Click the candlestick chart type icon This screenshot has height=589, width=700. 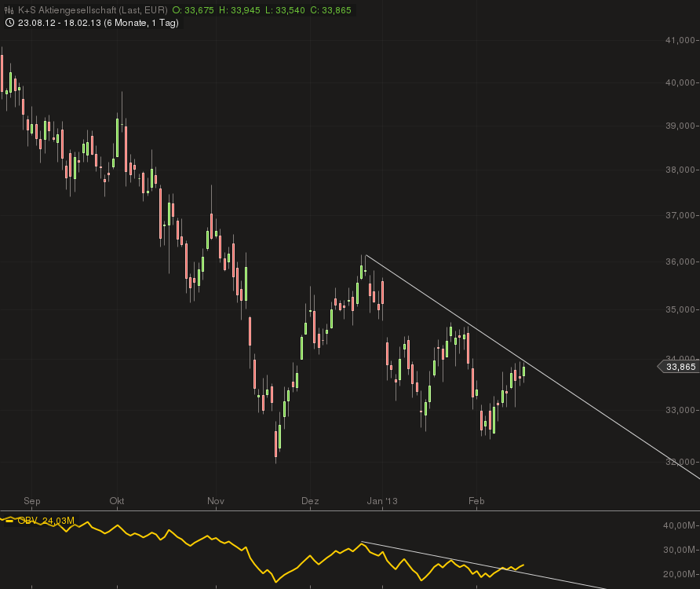pyautogui.click(x=9, y=10)
